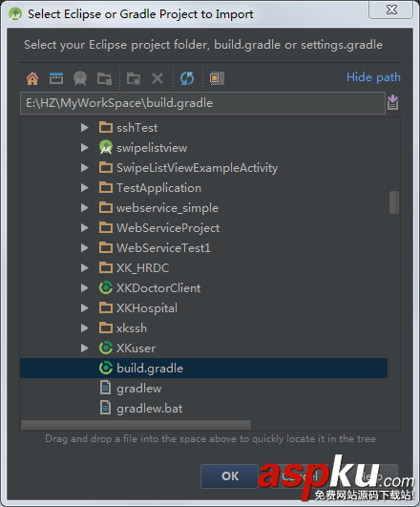Create a new folder using the toolbar icon
This screenshot has width=420, height=507.
(x=134, y=78)
